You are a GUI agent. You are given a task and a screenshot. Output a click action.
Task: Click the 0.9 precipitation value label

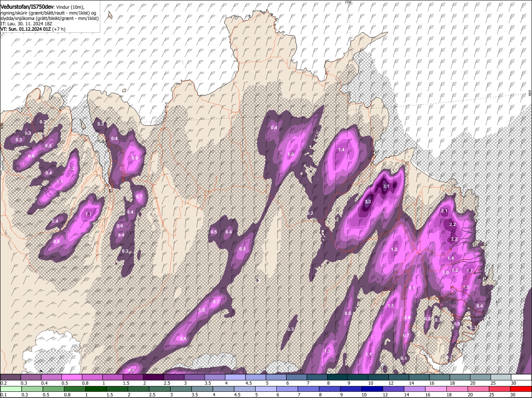tap(134, 158)
